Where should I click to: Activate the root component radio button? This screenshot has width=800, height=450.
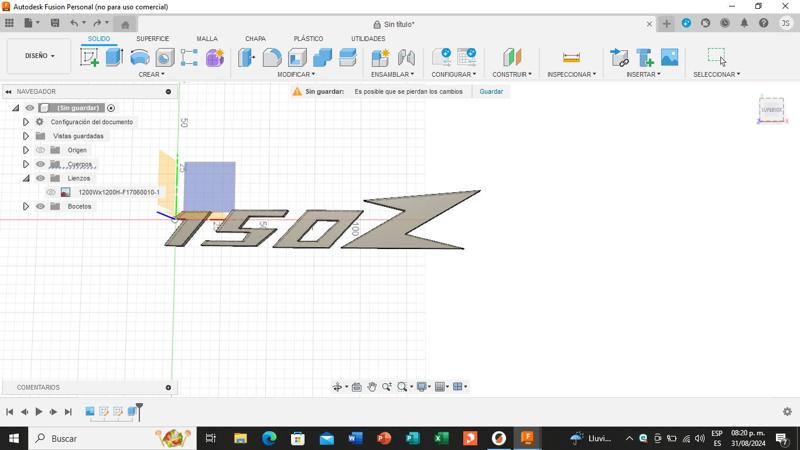[x=111, y=108]
